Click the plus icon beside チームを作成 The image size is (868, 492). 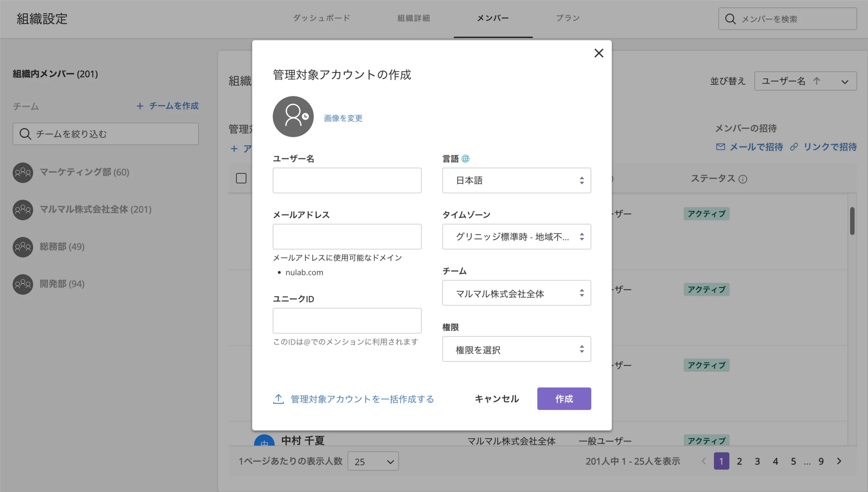click(x=140, y=106)
